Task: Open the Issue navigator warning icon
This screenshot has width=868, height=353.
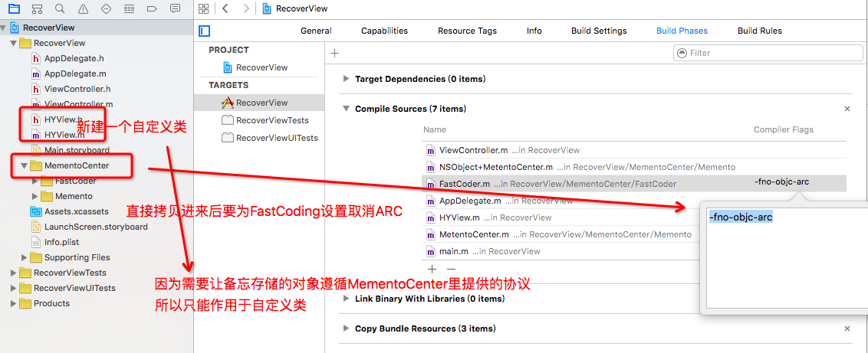Action: click(x=83, y=8)
